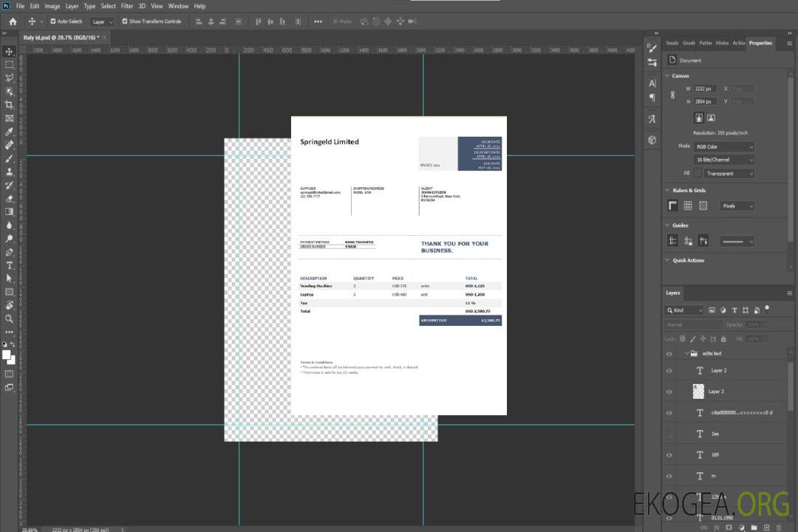The height and width of the screenshot is (532, 798).
Task: Open the Brush Settings panel icon
Action: coord(652,48)
